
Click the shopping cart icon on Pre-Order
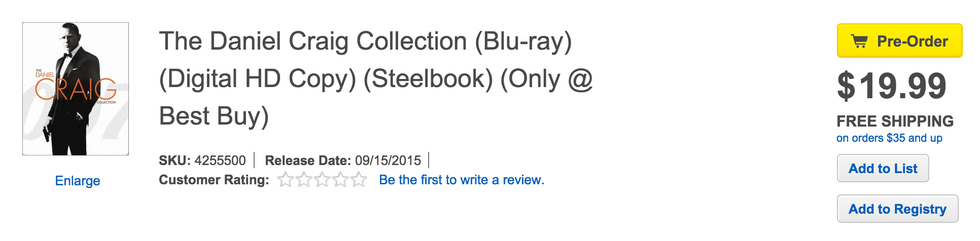859,41
